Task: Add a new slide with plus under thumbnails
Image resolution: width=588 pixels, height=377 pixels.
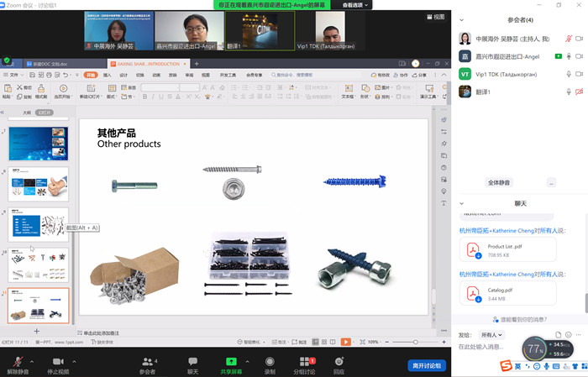Action: coord(36,331)
